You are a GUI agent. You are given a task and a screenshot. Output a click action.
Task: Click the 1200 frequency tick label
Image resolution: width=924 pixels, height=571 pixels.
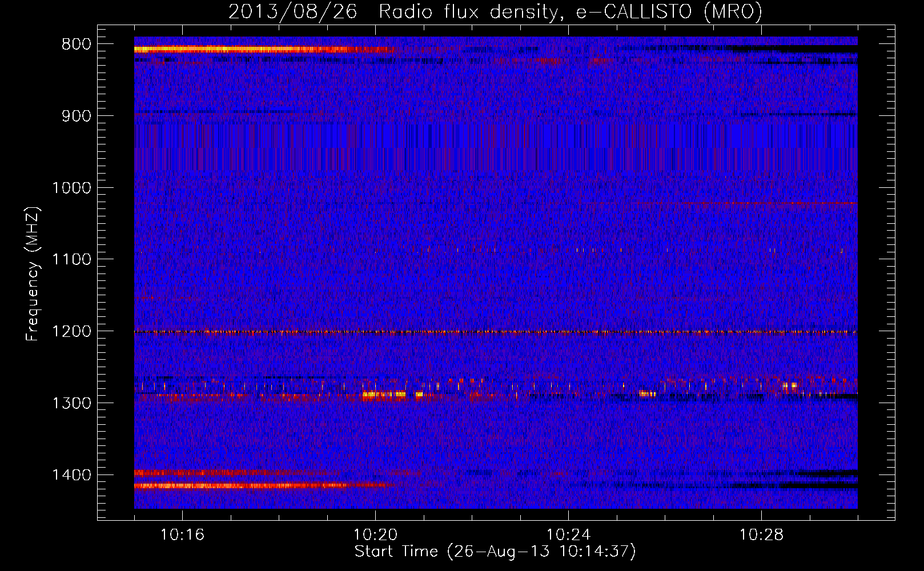(71, 331)
